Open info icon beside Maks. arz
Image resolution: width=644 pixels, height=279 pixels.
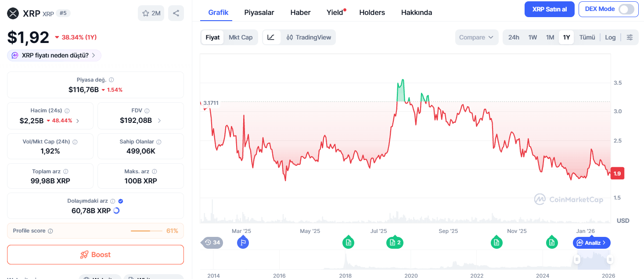point(155,172)
